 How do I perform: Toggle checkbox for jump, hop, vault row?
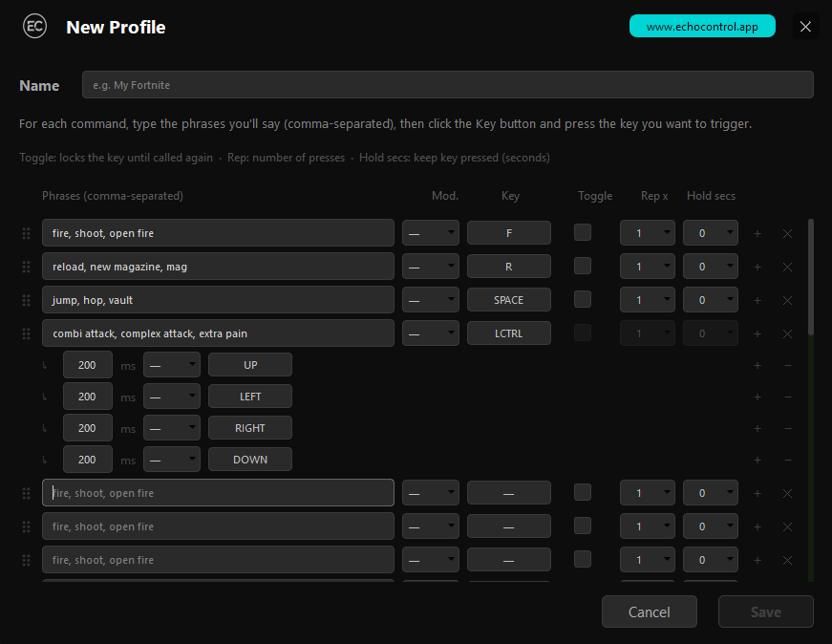tap(583, 299)
